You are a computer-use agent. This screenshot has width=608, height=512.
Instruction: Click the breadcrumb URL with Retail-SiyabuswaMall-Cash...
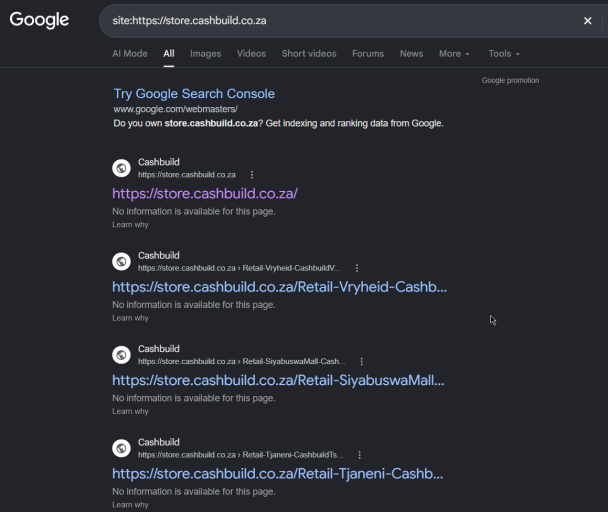(x=242, y=362)
